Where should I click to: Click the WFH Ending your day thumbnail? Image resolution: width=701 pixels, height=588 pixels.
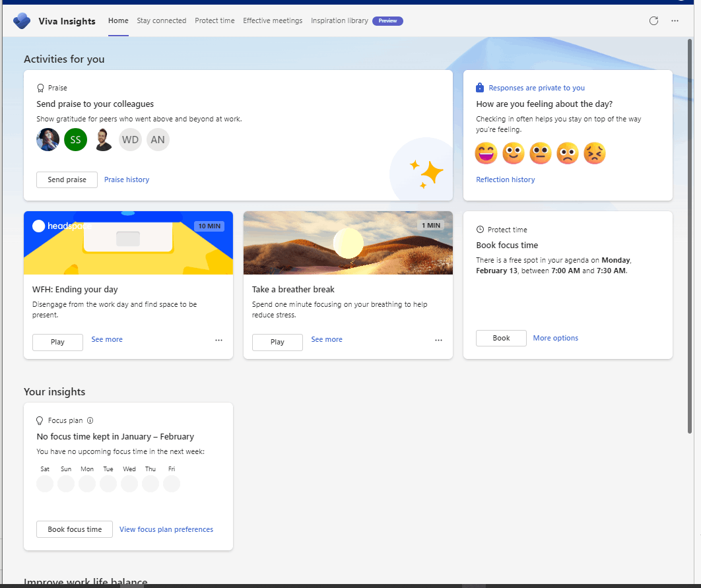[128, 243]
